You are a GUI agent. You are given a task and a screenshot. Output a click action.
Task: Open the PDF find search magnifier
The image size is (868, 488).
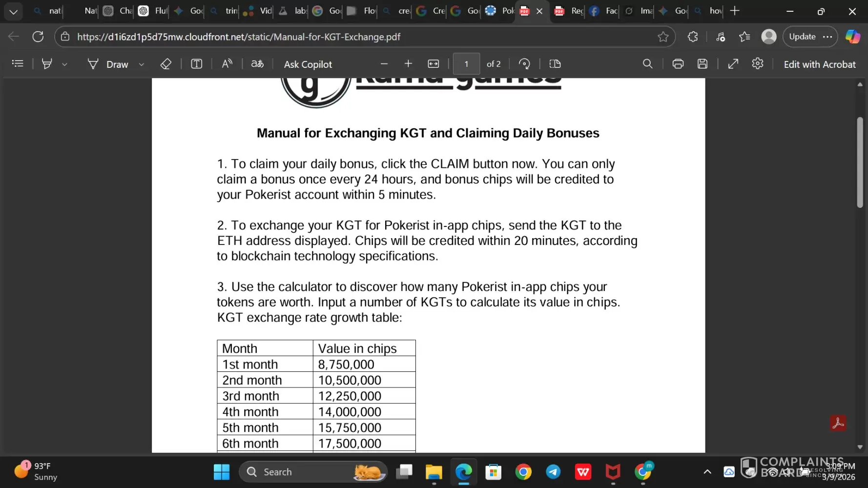pyautogui.click(x=647, y=64)
